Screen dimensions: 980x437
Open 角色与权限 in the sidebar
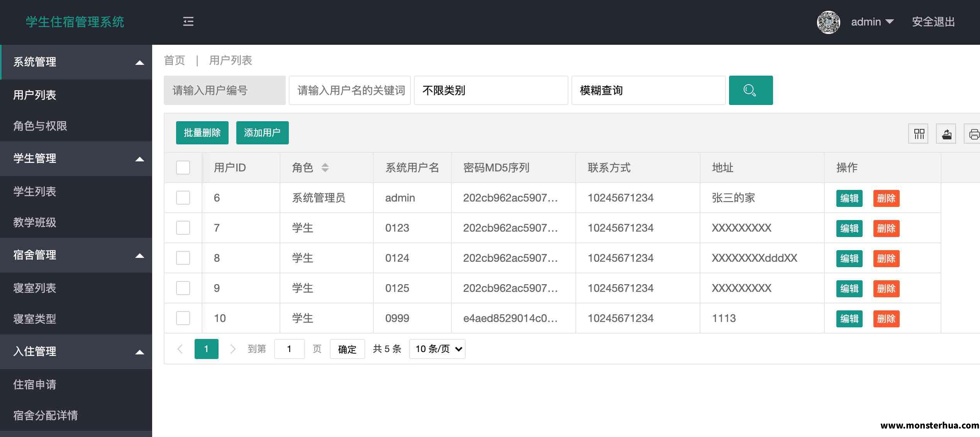point(76,126)
